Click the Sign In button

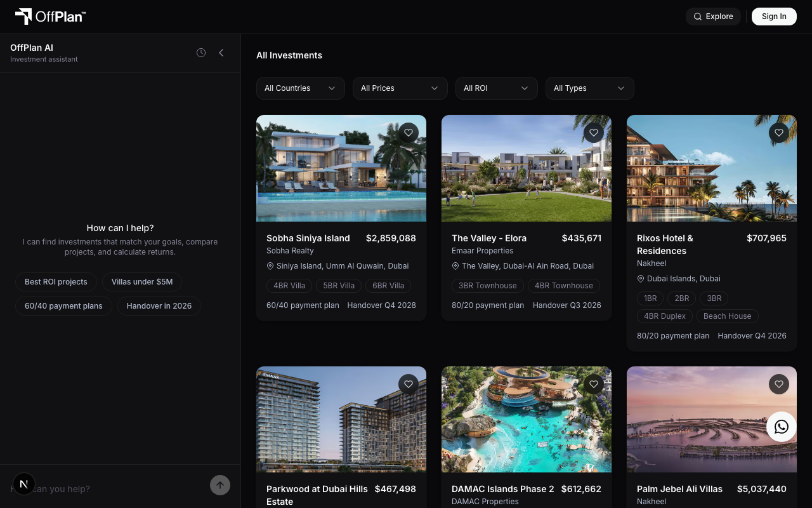(x=774, y=17)
